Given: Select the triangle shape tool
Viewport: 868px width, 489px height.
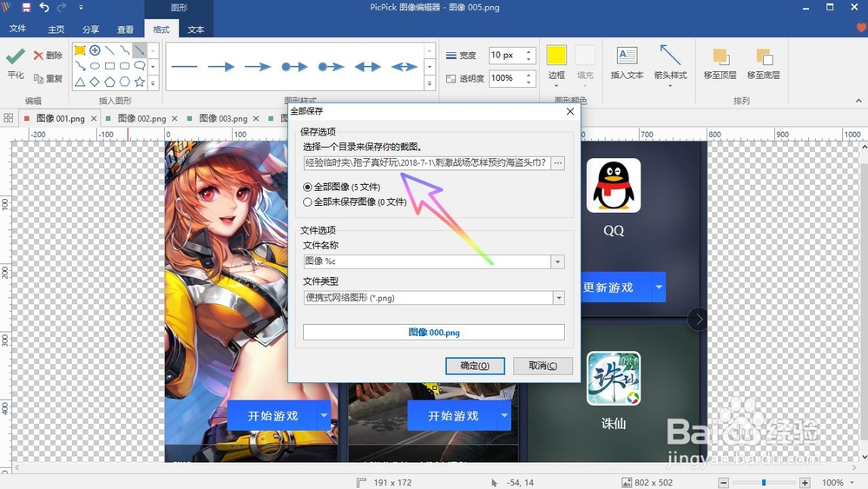Looking at the screenshot, I should coord(80,82).
